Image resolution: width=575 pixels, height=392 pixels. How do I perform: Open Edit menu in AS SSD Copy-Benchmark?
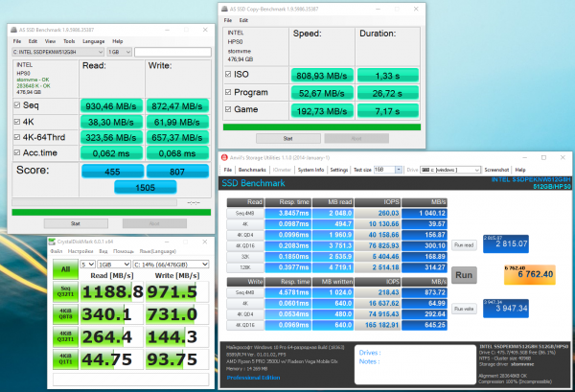[243, 20]
